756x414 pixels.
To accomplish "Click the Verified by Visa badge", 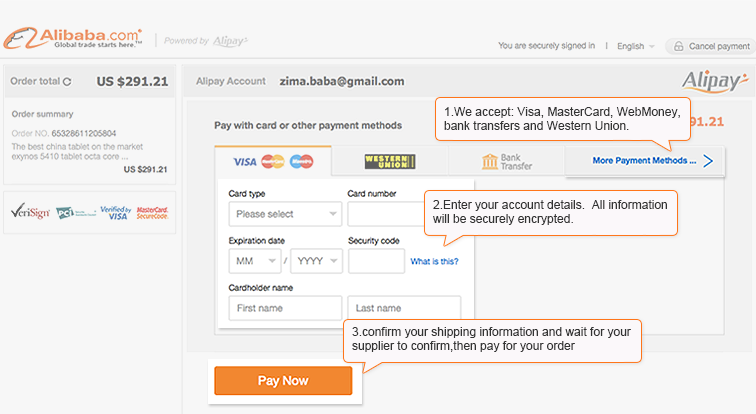I will click(x=116, y=213).
